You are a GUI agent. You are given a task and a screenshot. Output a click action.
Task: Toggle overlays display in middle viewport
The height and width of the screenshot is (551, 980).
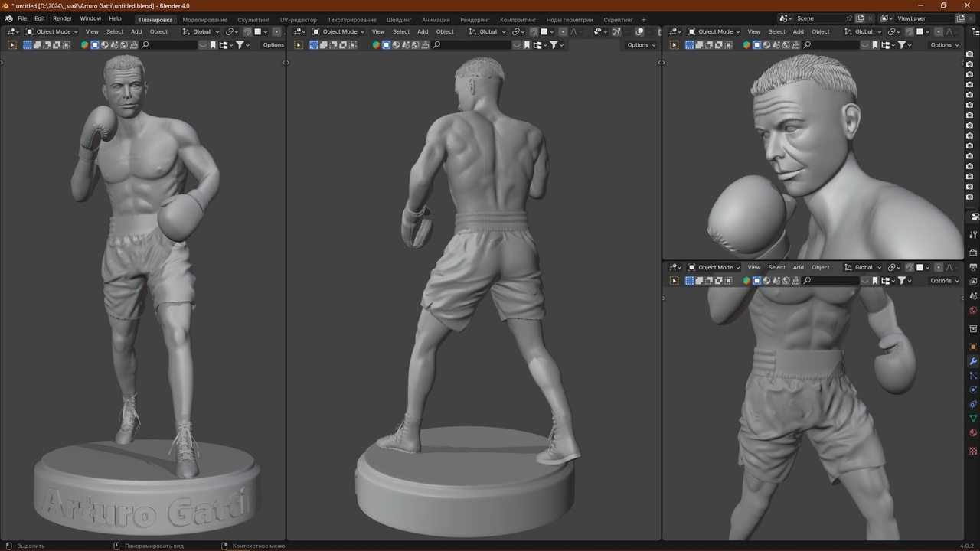tap(639, 31)
